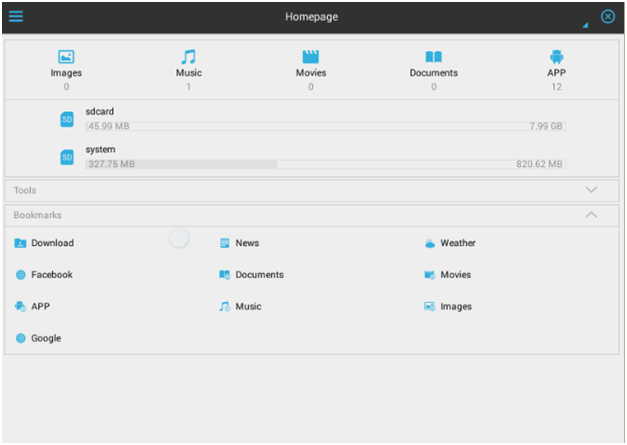The width and height of the screenshot is (627, 445).
Task: Click the APP count 12
Action: [557, 87]
